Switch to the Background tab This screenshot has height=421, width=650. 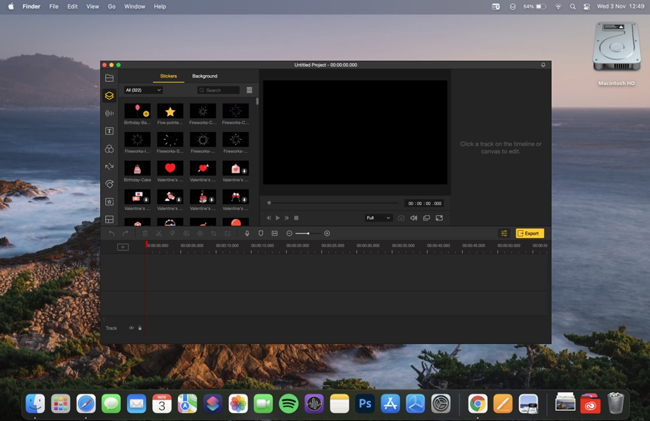click(x=204, y=76)
